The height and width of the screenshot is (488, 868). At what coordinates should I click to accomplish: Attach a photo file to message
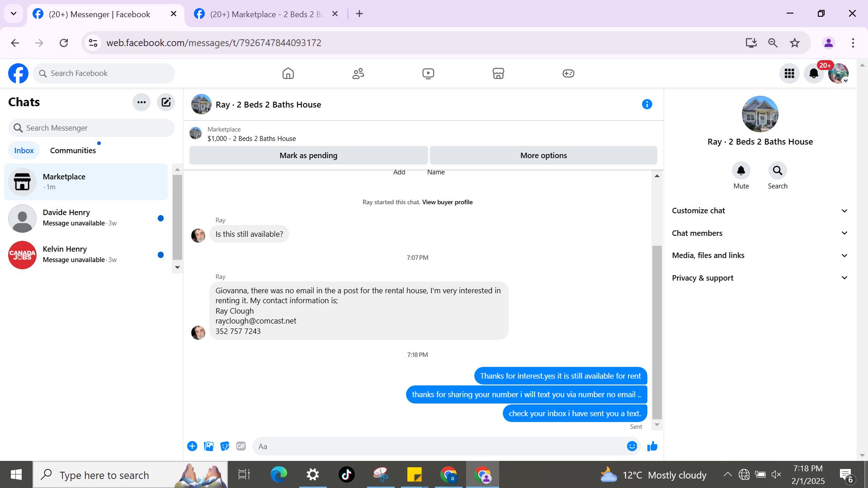(x=208, y=446)
